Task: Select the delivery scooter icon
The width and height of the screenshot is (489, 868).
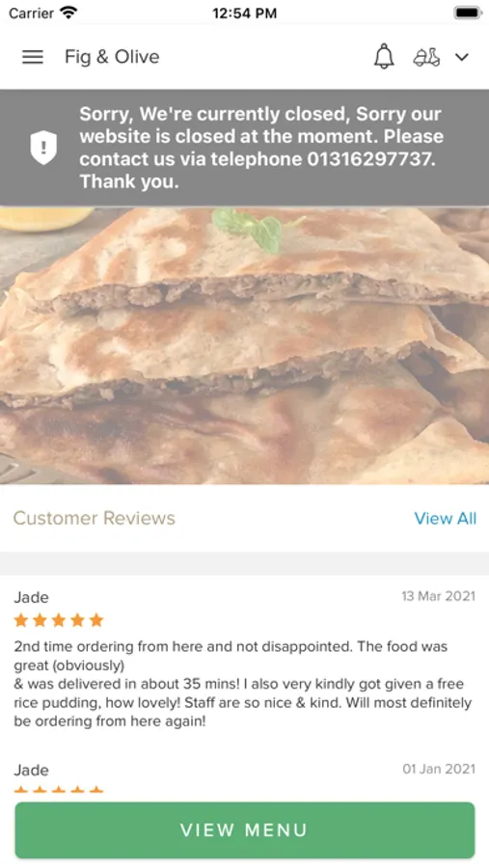Action: pos(426,57)
